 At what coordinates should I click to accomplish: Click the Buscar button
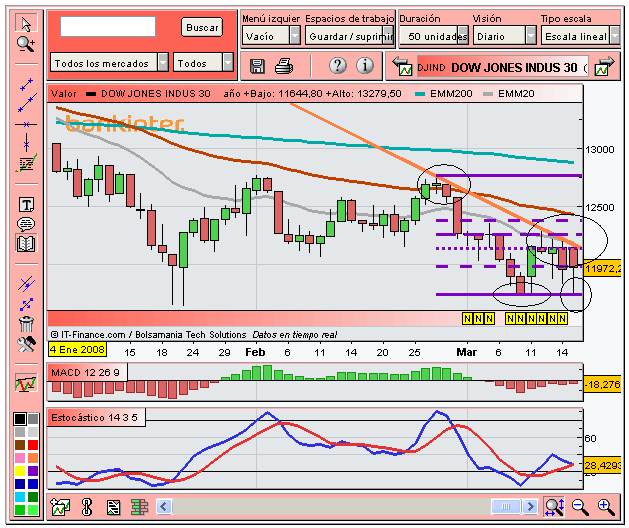coord(202,27)
